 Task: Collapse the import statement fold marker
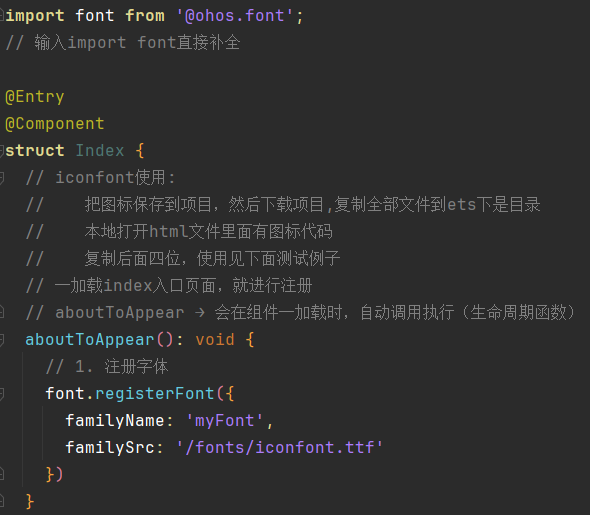2,16
